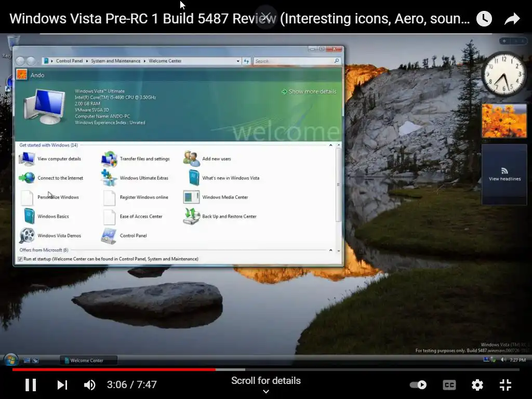Click the address bar refresh button
Screen dimensions: 532x399
pos(246,61)
